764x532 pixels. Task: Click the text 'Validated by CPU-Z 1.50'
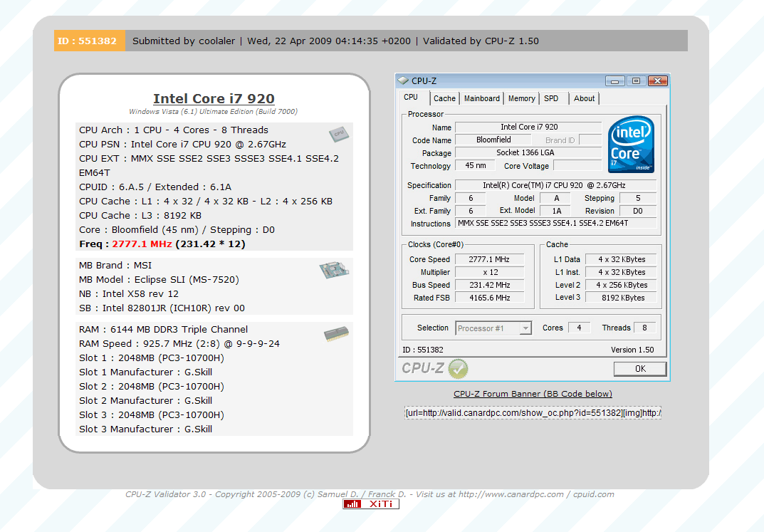481,41
